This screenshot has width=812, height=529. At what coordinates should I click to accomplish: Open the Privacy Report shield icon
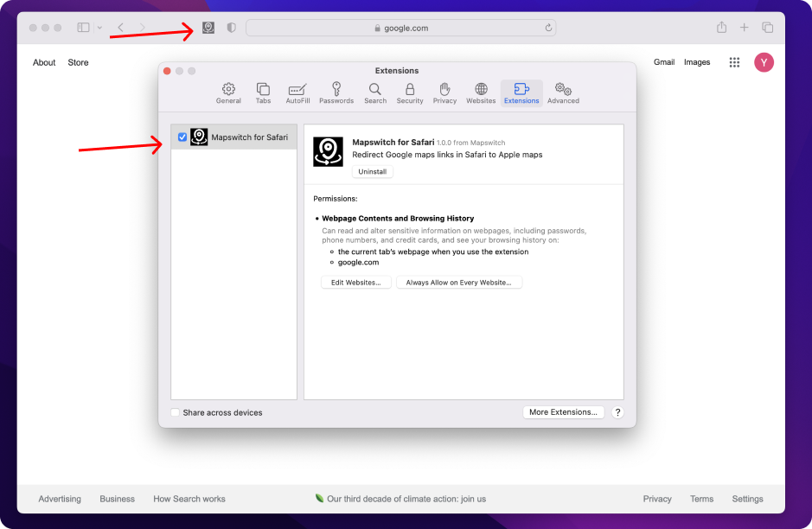coord(230,27)
